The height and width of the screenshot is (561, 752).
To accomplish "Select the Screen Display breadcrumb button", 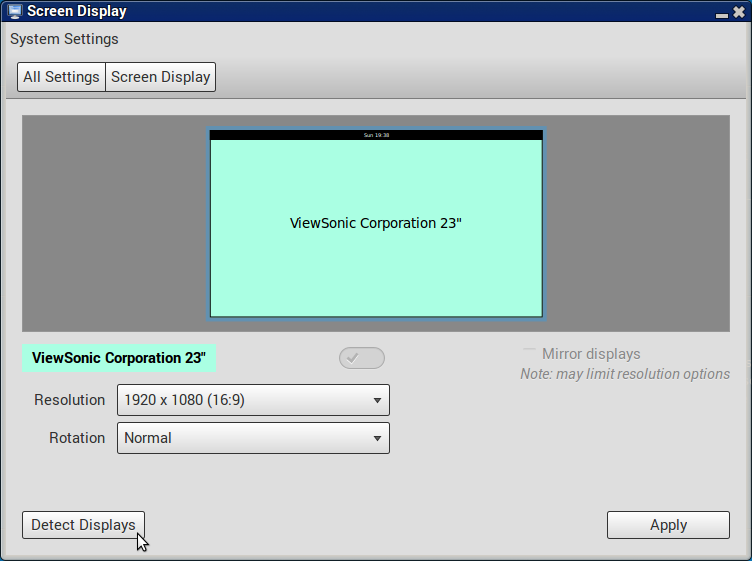I will coord(160,77).
